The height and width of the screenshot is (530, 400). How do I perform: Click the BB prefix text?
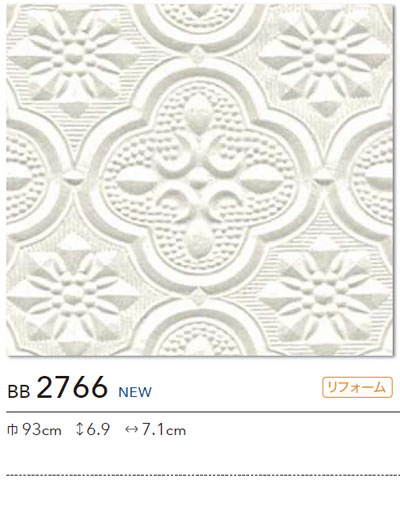click(19, 392)
